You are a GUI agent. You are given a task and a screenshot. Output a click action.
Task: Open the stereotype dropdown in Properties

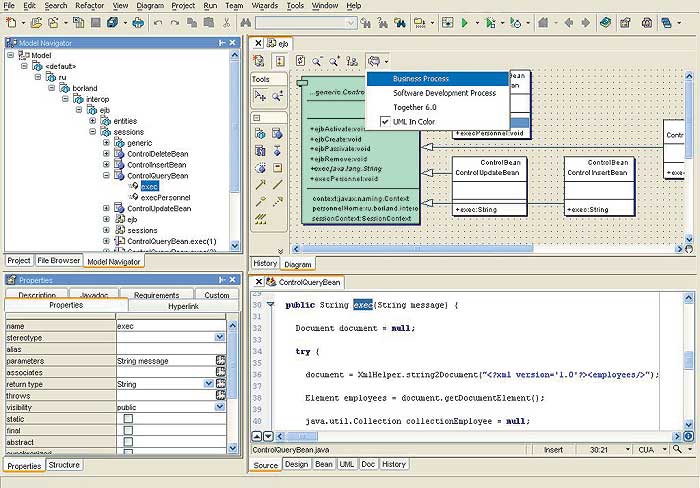coord(220,338)
